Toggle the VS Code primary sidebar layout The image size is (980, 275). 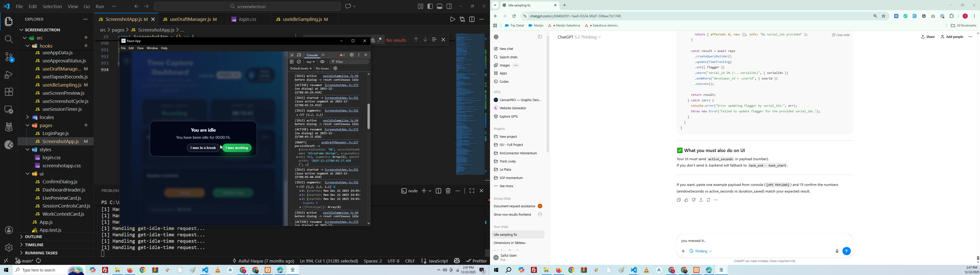pos(430,6)
